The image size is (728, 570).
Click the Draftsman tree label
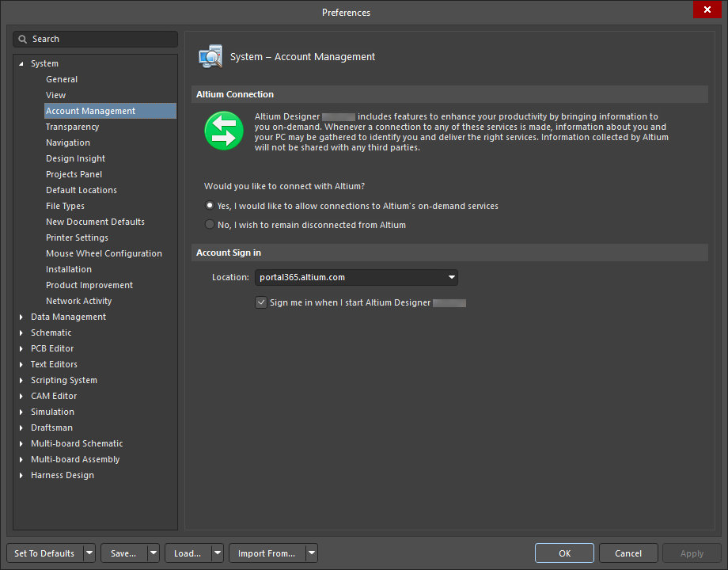(x=51, y=427)
